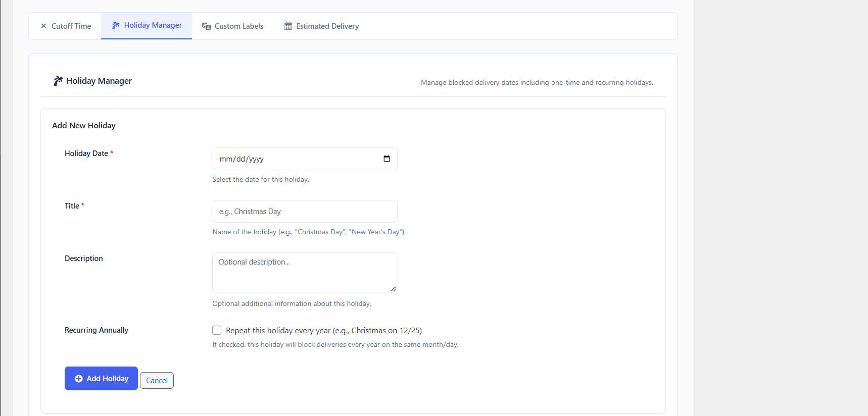868x416 pixels.
Task: Enable the Repeat this holiday every year checkbox
Action: coord(217,330)
